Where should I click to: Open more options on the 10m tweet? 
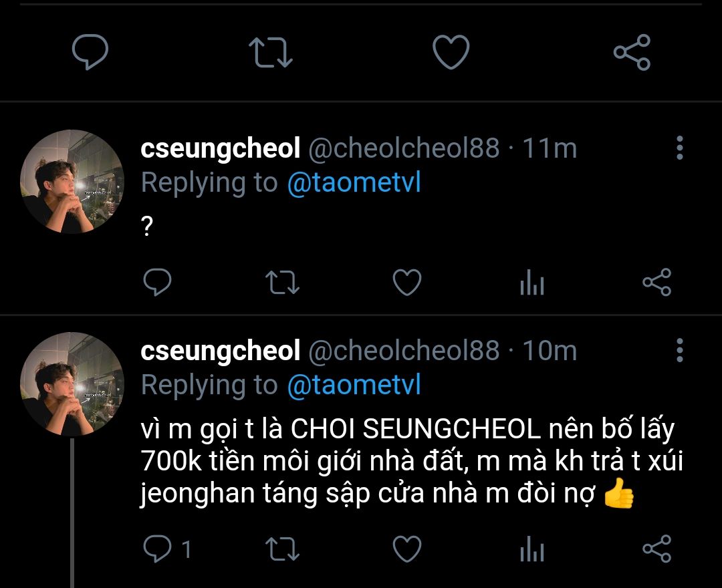click(679, 350)
